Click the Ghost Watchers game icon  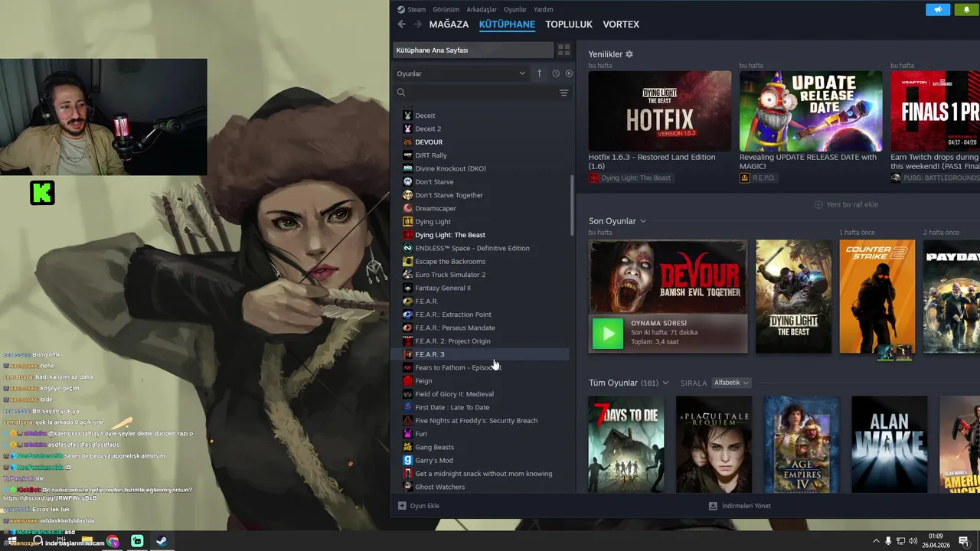[x=408, y=487]
